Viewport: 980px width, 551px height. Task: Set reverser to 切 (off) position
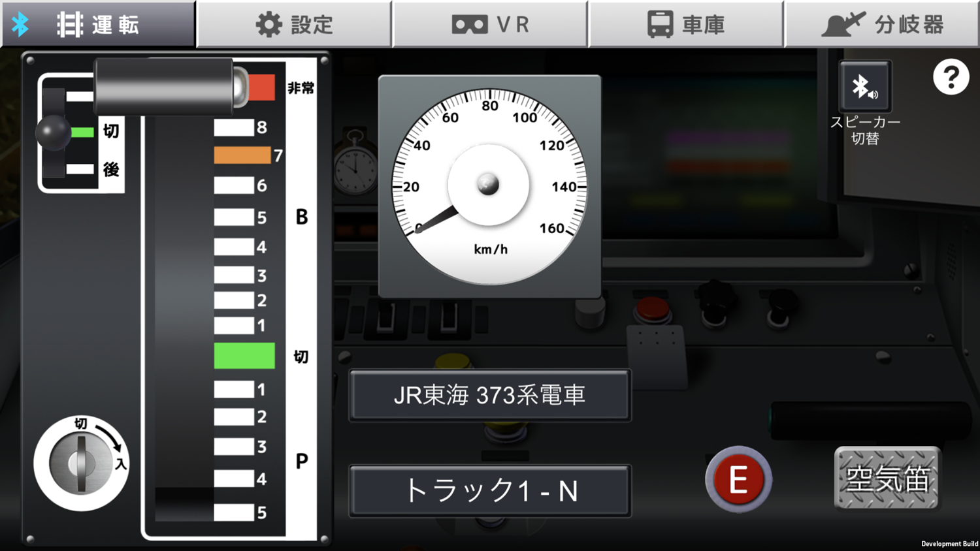coord(83,132)
